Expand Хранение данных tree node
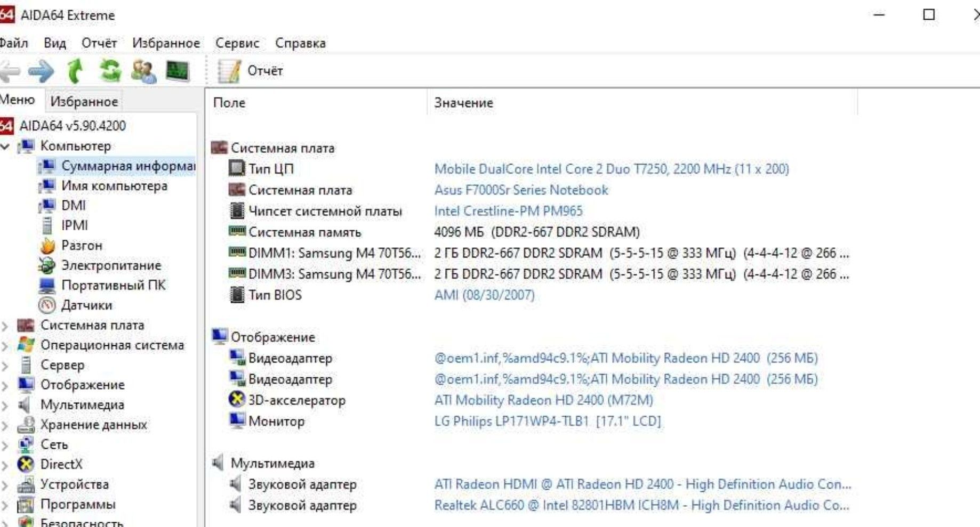Image resolution: width=980 pixels, height=527 pixels. pyautogui.click(x=5, y=425)
